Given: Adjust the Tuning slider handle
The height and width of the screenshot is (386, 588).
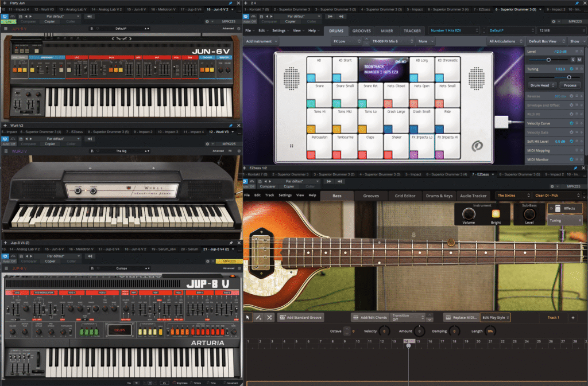Looking at the screenshot, I should (569, 77).
